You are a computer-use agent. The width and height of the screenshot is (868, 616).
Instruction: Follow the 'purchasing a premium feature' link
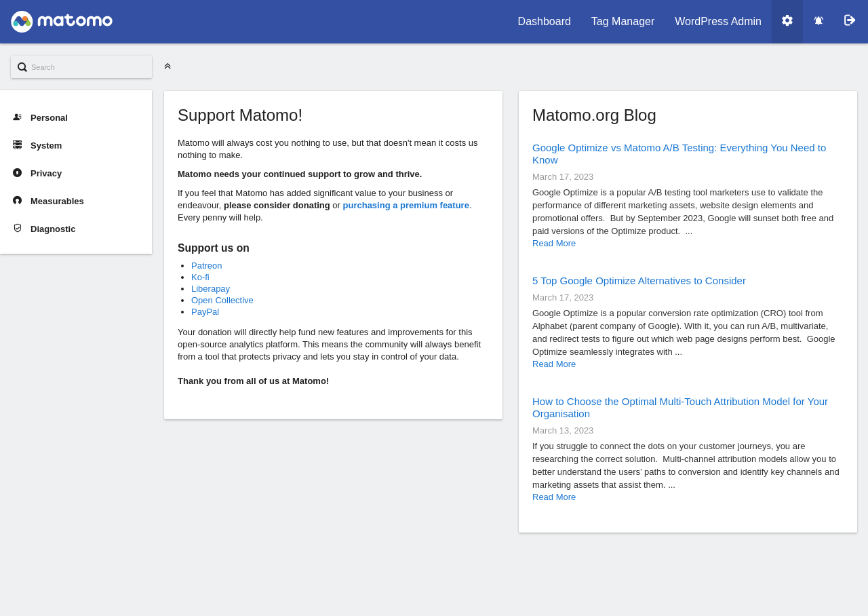[406, 206]
